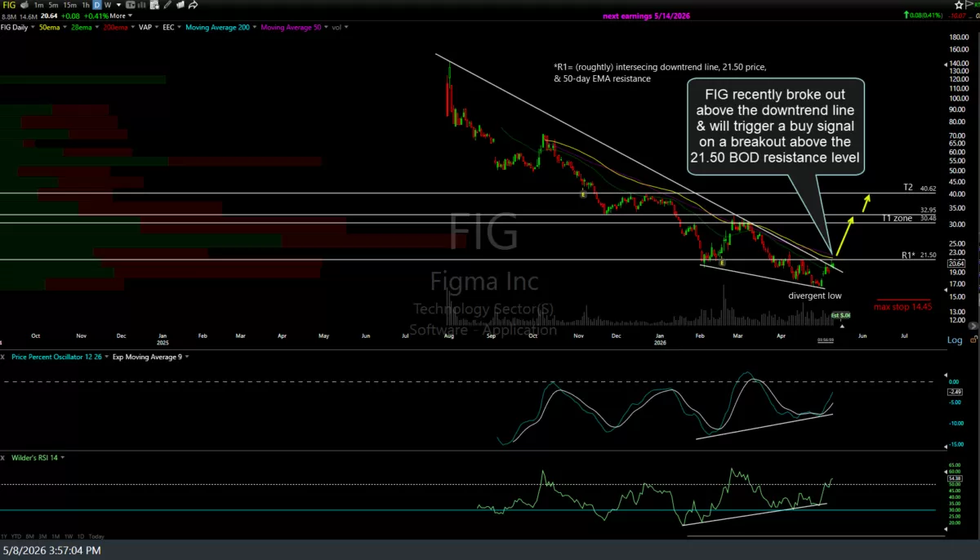980x560 pixels.
Task: Click the FIG ticker symbol box
Action: 9,5
